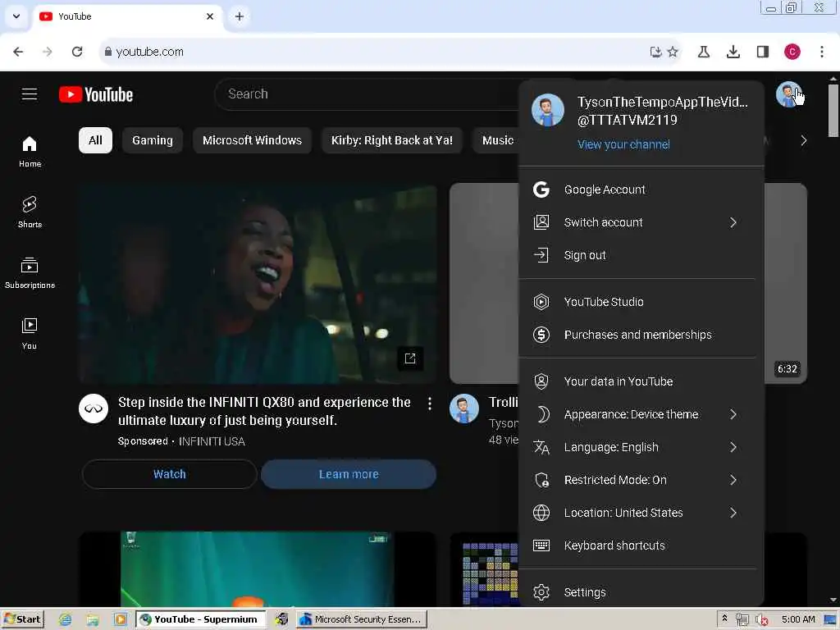Close the YouTube browser tab
The width and height of the screenshot is (840, 630).
click(x=210, y=16)
